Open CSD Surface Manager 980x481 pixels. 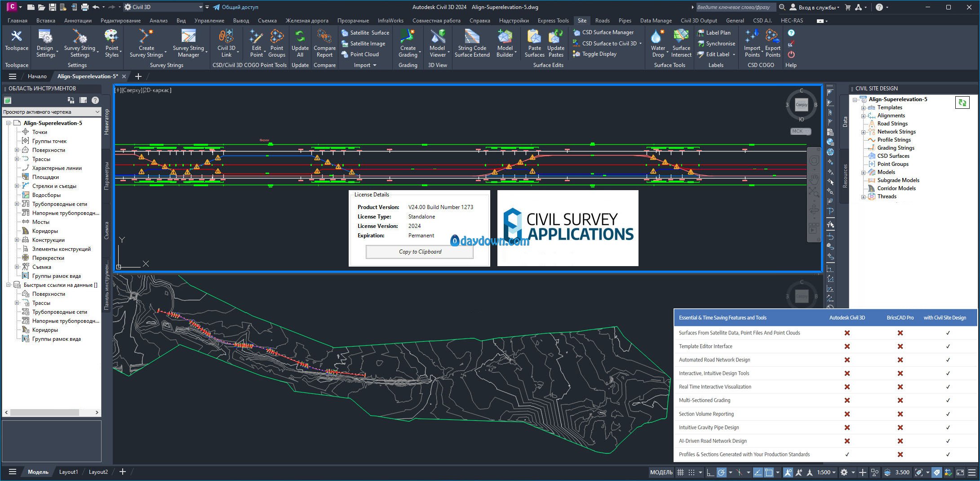(603, 32)
